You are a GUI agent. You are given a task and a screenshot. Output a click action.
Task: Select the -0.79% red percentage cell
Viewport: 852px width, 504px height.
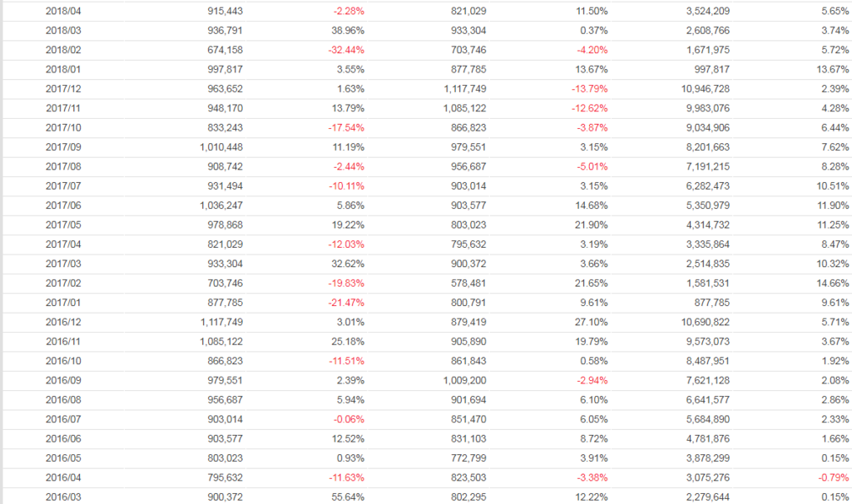tap(832, 477)
